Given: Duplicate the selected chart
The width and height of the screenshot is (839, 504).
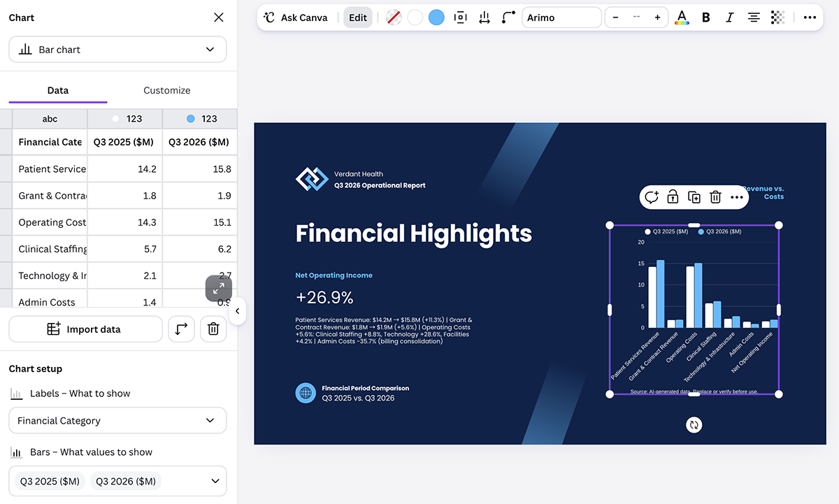Looking at the screenshot, I should (x=694, y=197).
